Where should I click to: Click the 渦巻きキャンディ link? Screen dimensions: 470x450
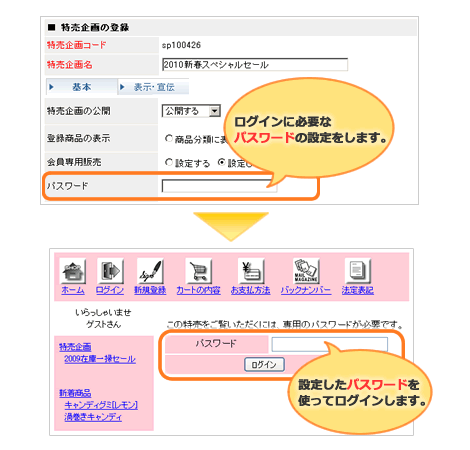[x=93, y=417]
